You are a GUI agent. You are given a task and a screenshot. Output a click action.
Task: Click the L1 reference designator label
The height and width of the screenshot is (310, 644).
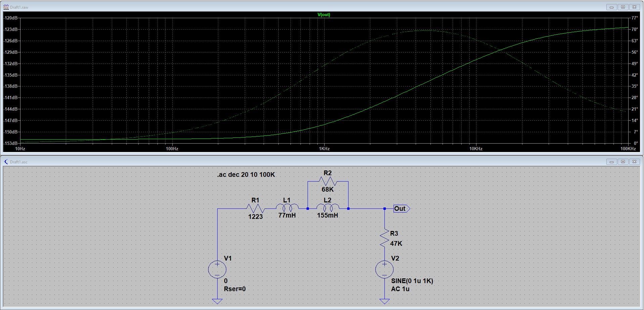pyautogui.click(x=287, y=200)
